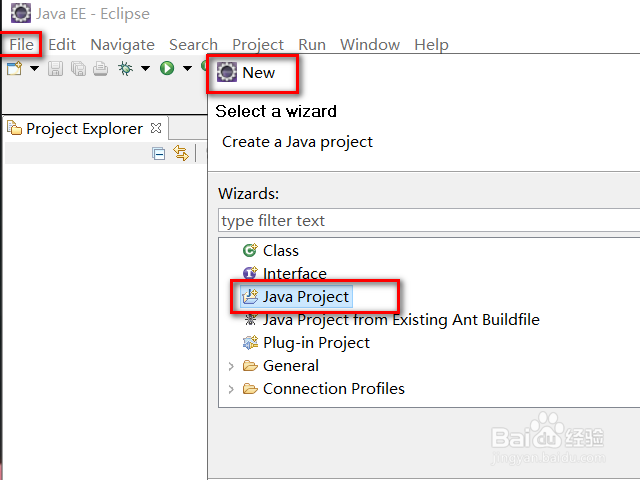The height and width of the screenshot is (480, 640).
Task: Launch Debug with the bug icon
Action: [x=126, y=68]
